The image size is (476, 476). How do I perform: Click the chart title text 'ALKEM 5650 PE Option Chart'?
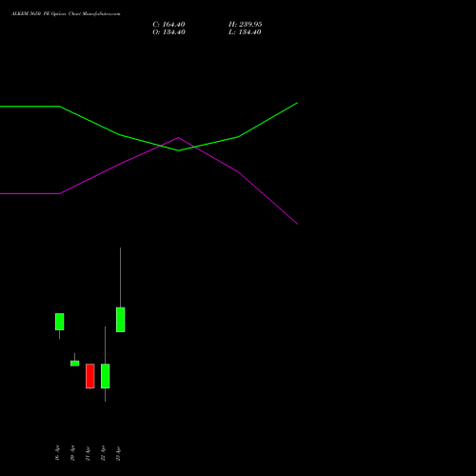pos(47,13)
